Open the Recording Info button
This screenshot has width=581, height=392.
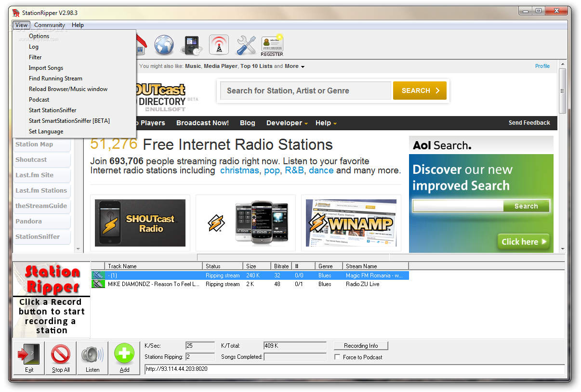(361, 346)
